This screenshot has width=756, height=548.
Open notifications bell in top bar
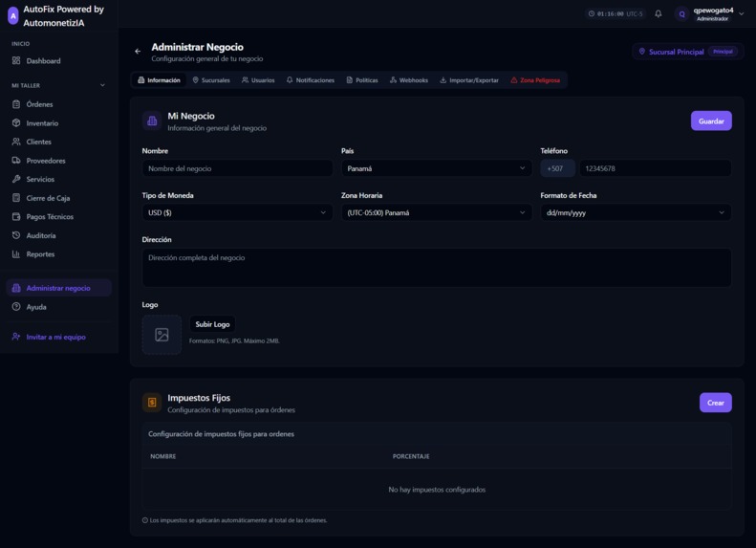(659, 14)
